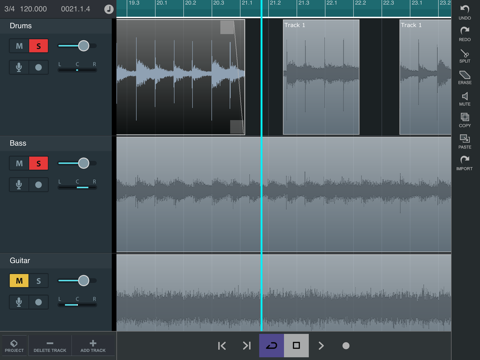The height and width of the screenshot is (360, 480).
Task: Toggle solo on Drums track
Action: coord(39,46)
